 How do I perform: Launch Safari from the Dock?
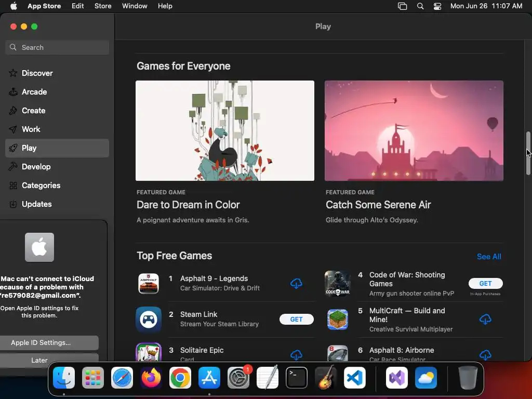point(122,378)
